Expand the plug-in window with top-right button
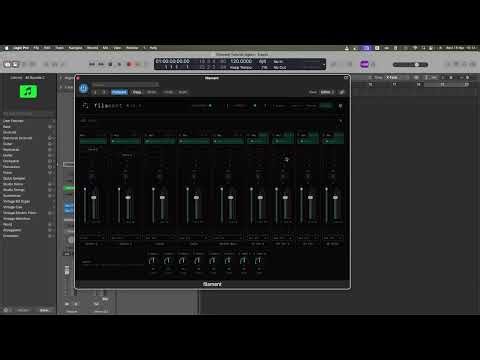This screenshot has width=480, height=360. [x=346, y=78]
